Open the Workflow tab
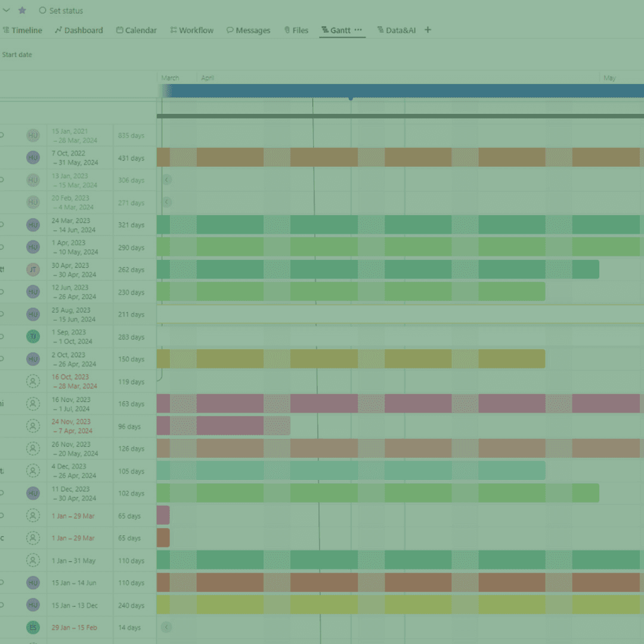 click(191, 30)
